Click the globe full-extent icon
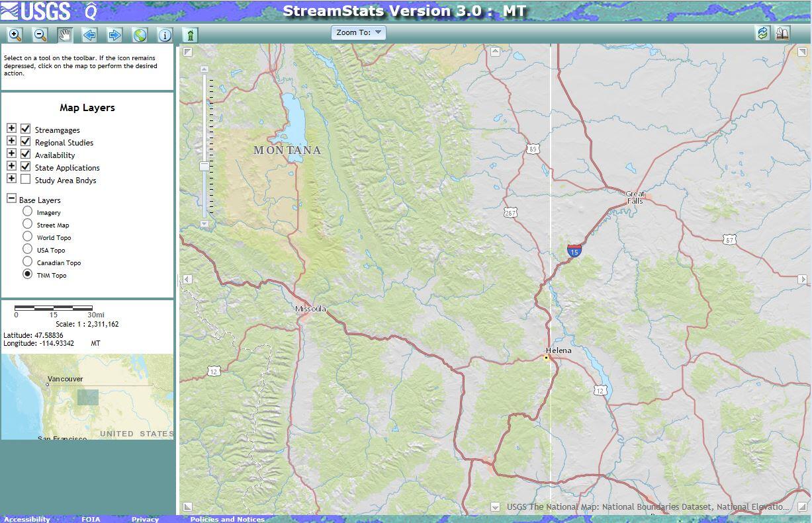Image resolution: width=812 pixels, height=523 pixels. click(139, 34)
